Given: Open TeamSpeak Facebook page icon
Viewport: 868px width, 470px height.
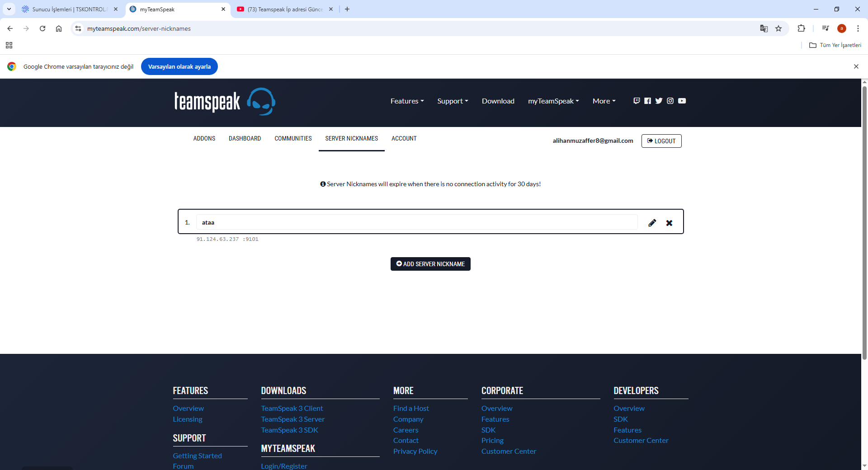Looking at the screenshot, I should (x=648, y=101).
